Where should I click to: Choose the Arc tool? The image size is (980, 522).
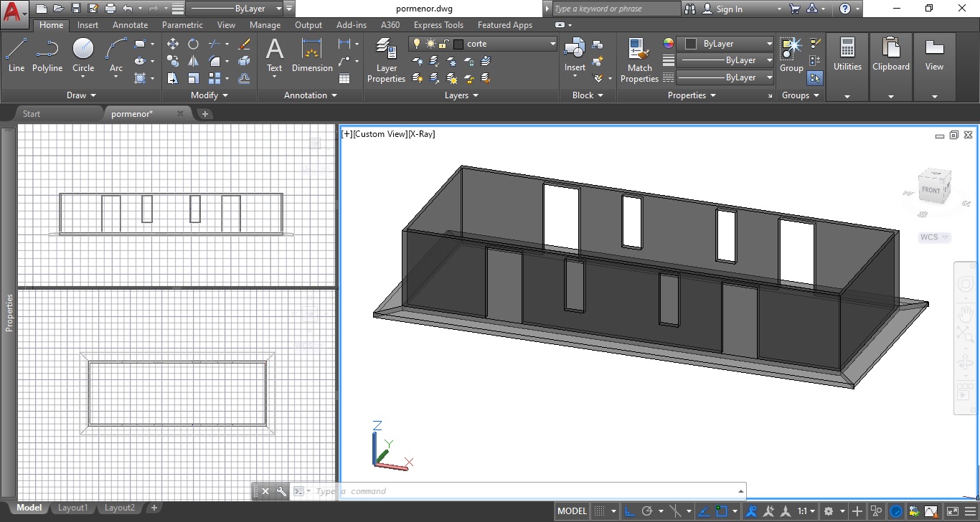[116, 56]
